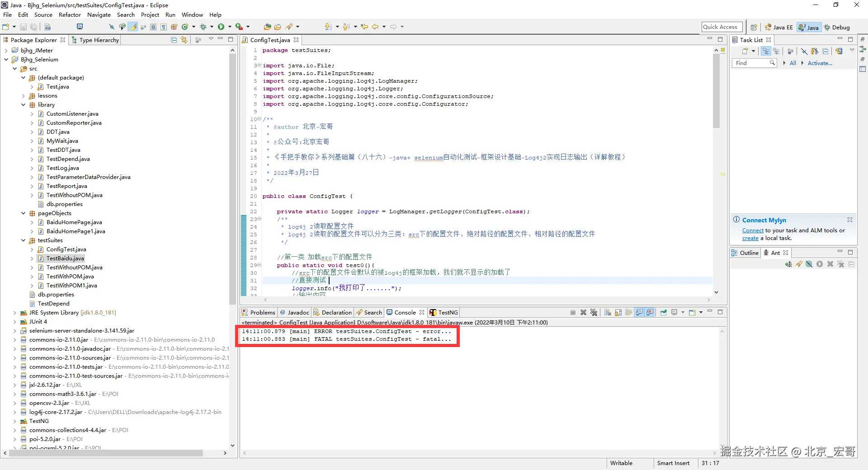Image resolution: width=868 pixels, height=470 pixels.
Task: Switch to the Problems tab
Action: click(x=259, y=312)
